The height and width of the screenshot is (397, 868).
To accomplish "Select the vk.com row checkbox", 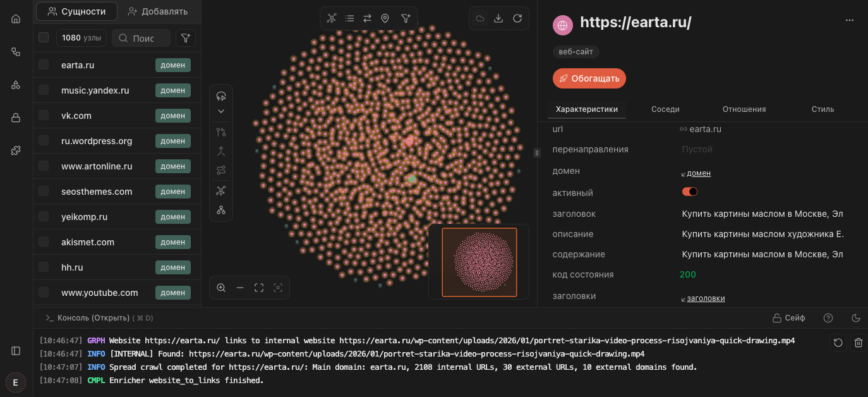I will [44, 115].
